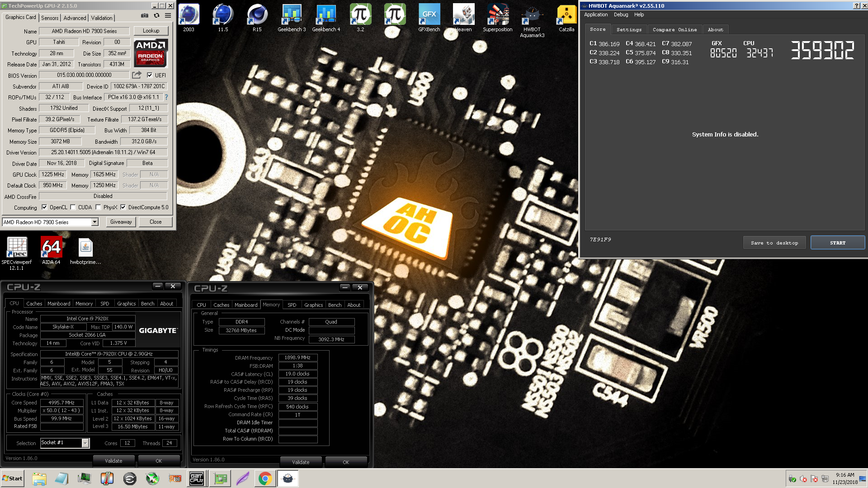This screenshot has width=868, height=488.
Task: Click OK in the right CPU-Z window
Action: [x=346, y=462]
